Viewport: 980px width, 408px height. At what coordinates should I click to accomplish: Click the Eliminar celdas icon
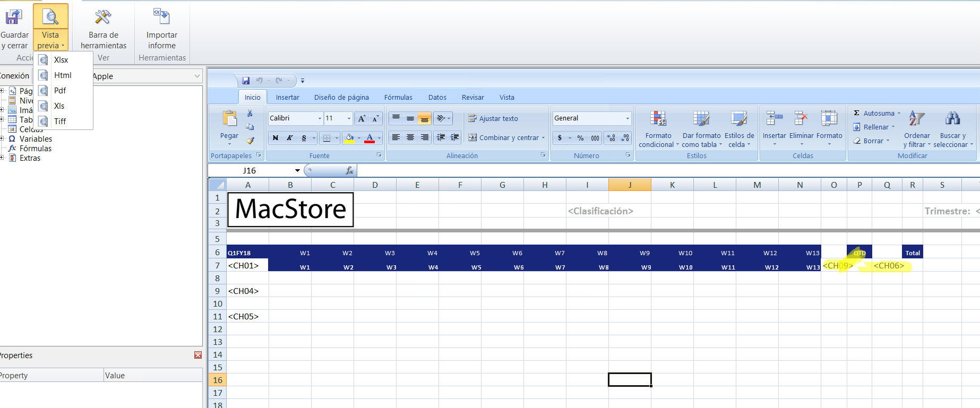(801, 118)
